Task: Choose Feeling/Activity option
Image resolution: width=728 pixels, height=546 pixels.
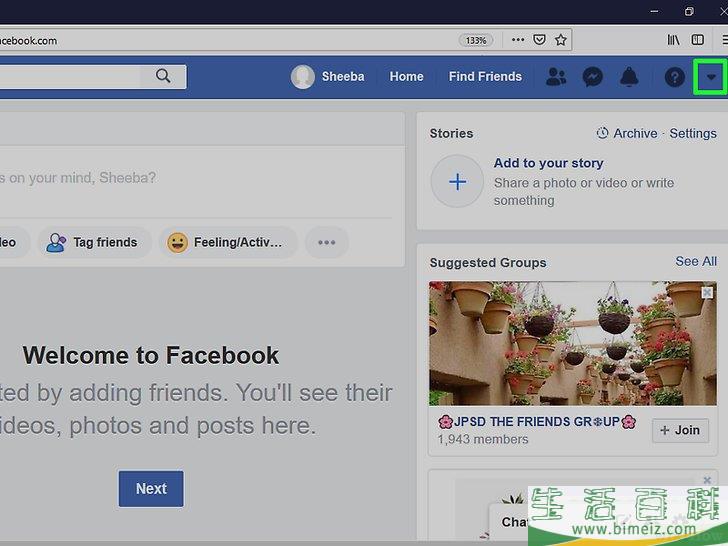Action: tap(228, 242)
